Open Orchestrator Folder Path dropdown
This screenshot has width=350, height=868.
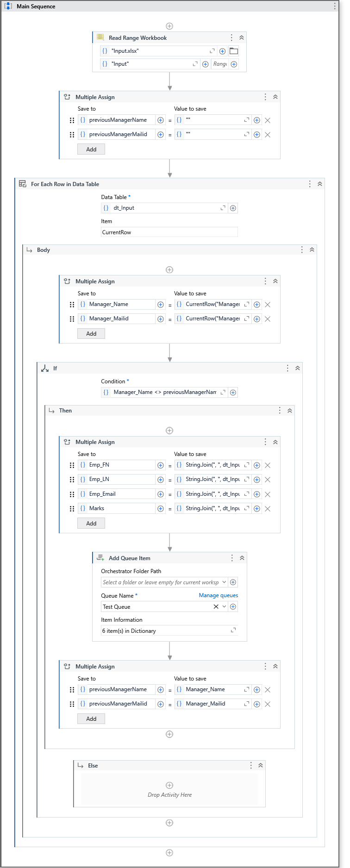click(x=225, y=582)
